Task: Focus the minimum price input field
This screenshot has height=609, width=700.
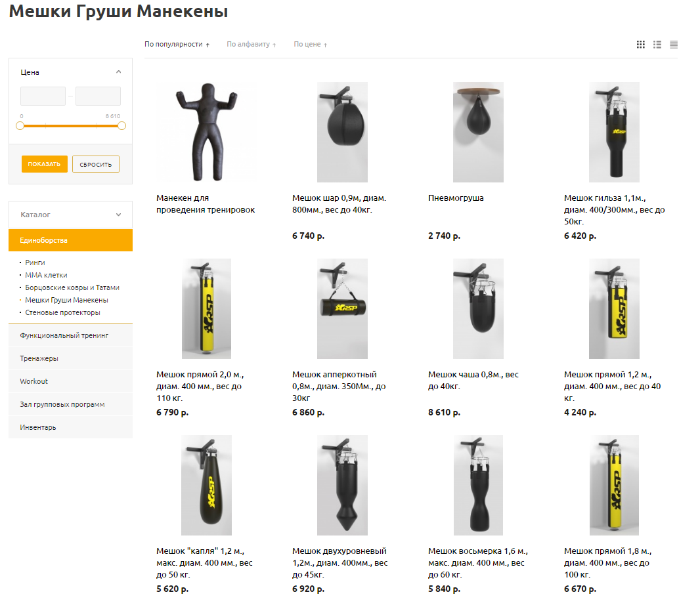Action: (x=43, y=96)
